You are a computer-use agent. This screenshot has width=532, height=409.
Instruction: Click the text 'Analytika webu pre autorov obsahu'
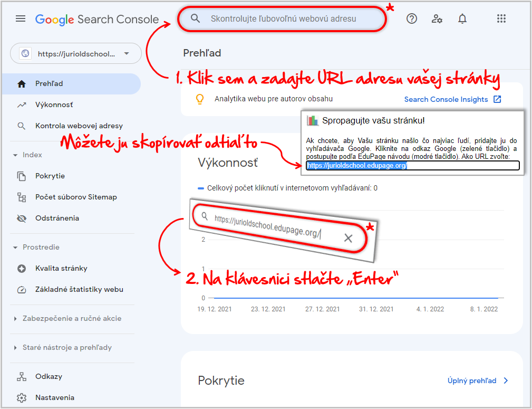pyautogui.click(x=274, y=99)
